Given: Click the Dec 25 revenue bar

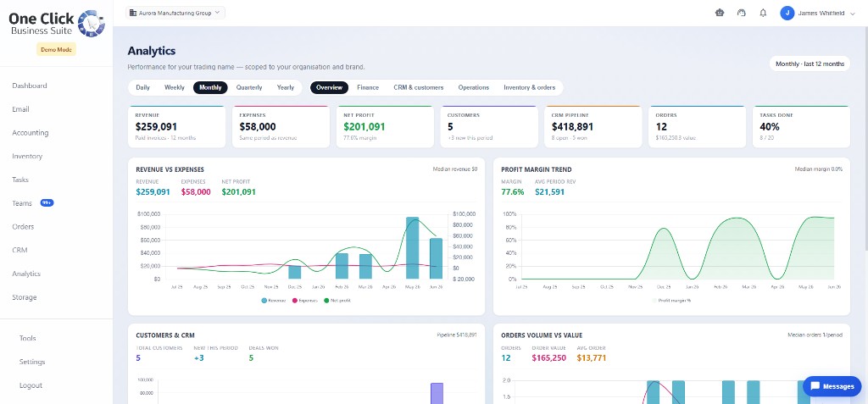Looking at the screenshot, I should pyautogui.click(x=295, y=272).
